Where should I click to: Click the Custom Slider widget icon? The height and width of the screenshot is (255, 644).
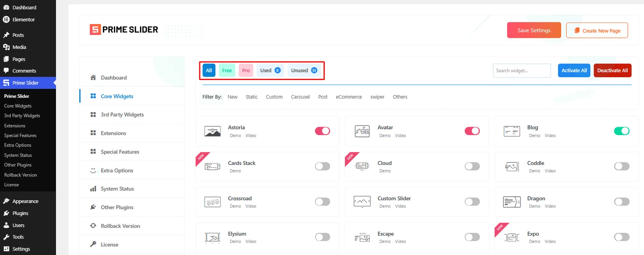(x=362, y=202)
